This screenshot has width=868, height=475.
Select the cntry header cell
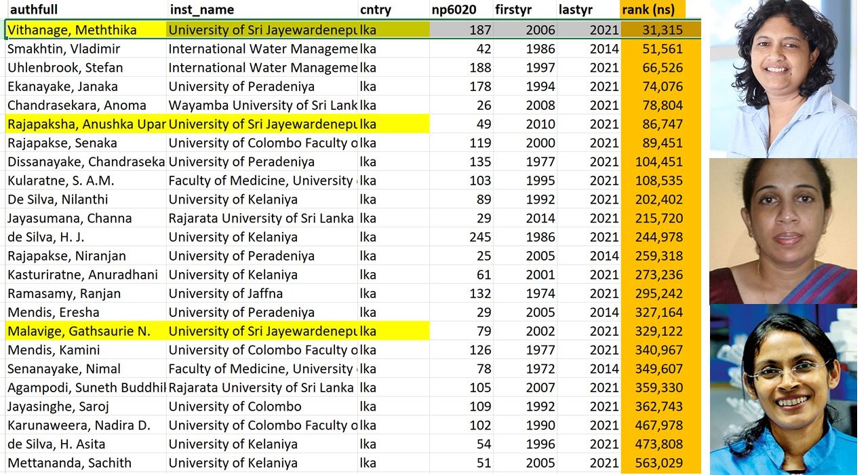click(x=393, y=9)
